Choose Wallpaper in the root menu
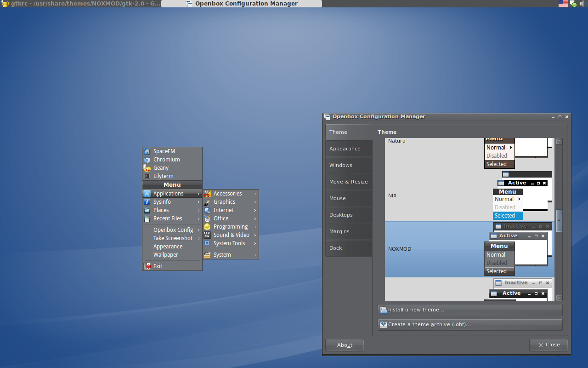 click(x=172, y=255)
